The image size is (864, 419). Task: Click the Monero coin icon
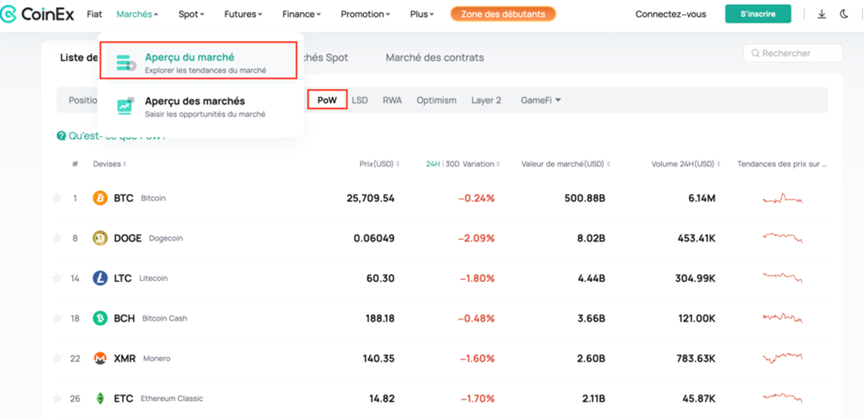click(x=100, y=358)
